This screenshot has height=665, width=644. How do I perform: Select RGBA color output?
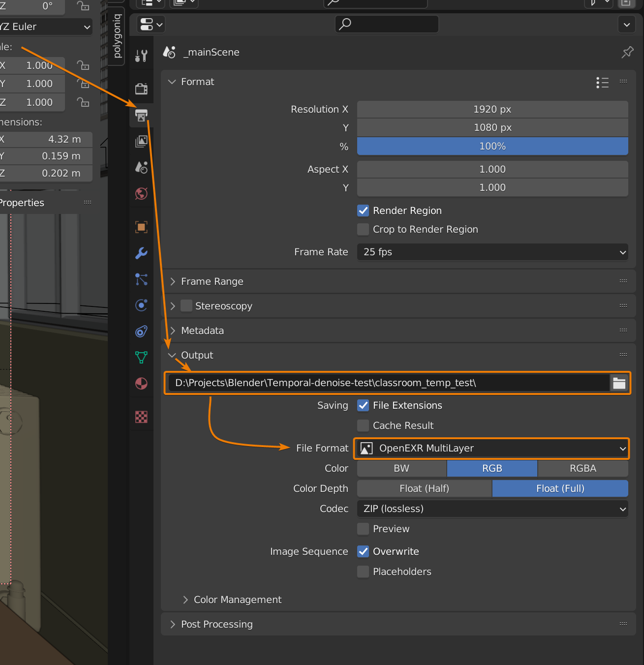tap(583, 468)
